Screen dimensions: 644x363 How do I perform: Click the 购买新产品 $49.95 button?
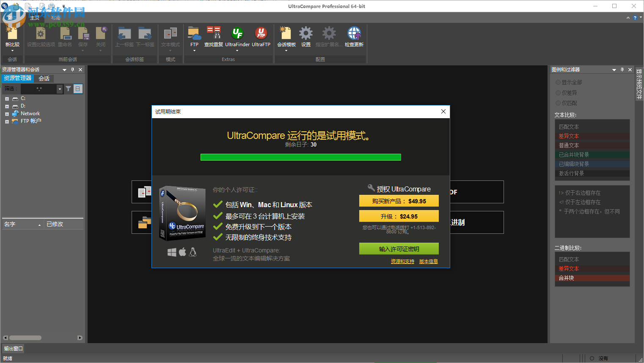(399, 201)
